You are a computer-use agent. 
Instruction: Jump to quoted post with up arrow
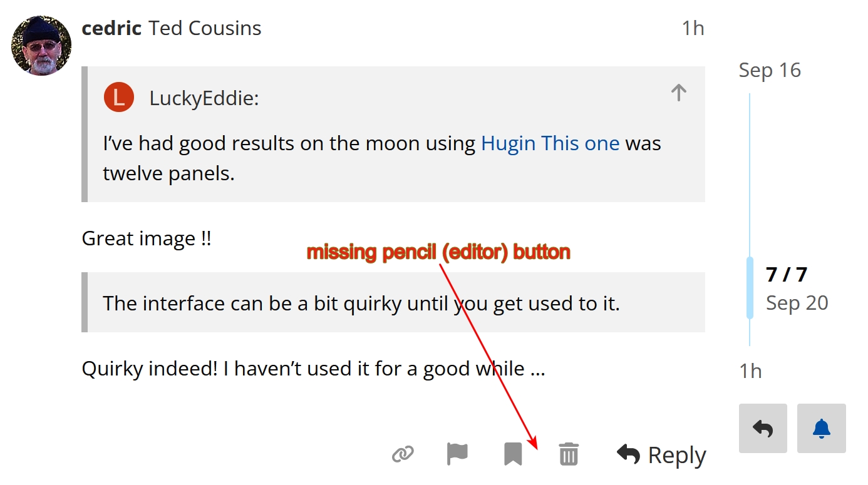coord(679,93)
